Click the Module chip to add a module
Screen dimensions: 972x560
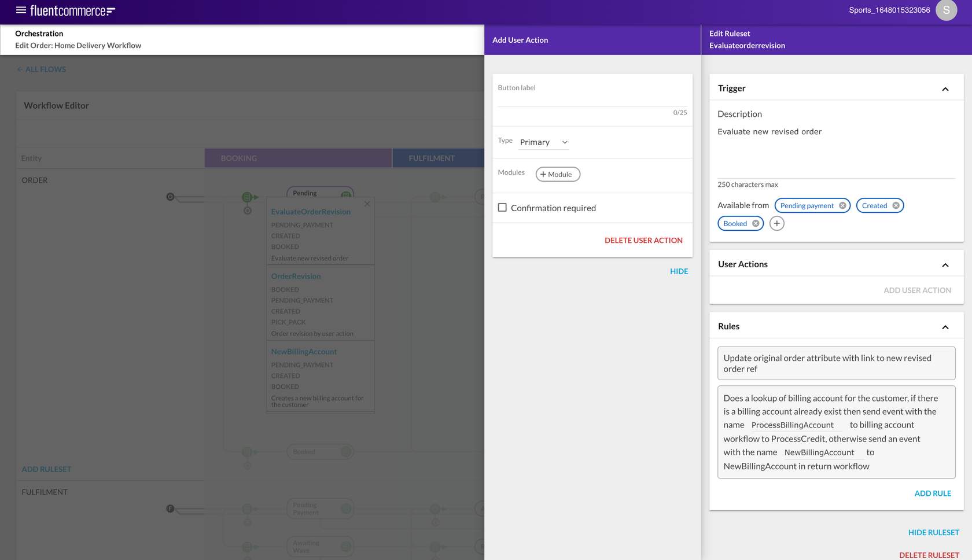[557, 174]
